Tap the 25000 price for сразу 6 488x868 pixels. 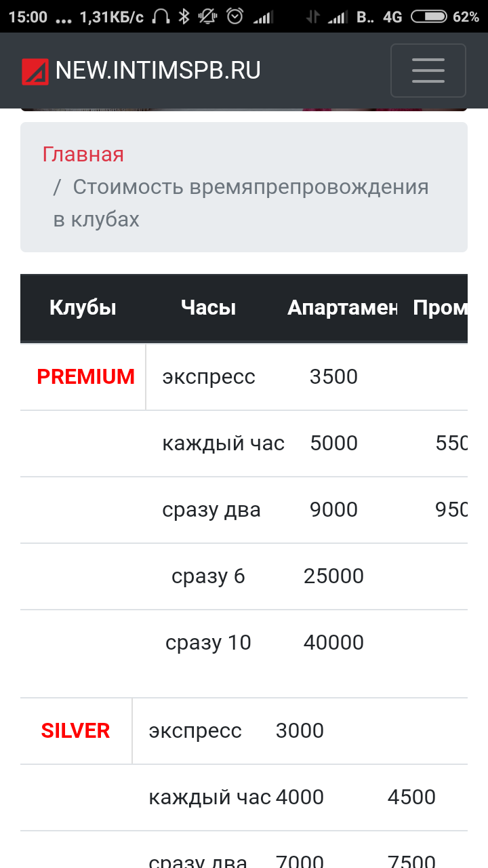point(333,576)
